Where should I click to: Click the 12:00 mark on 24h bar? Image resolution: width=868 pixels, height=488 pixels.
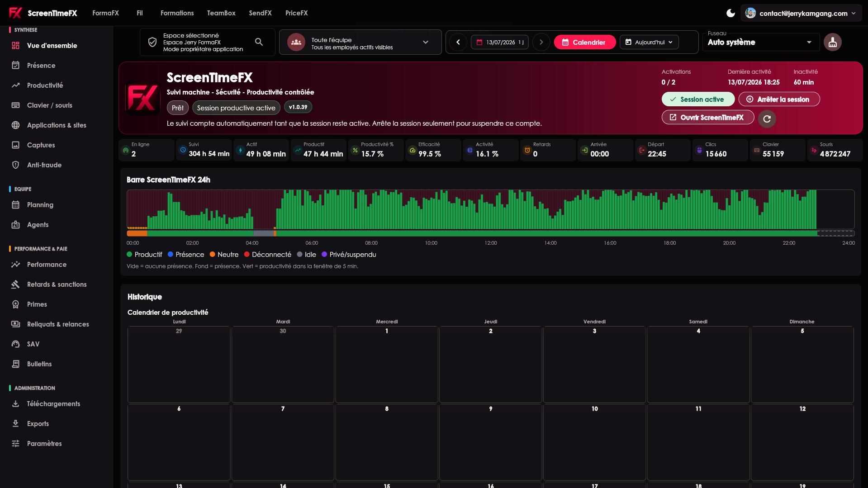pos(491,243)
